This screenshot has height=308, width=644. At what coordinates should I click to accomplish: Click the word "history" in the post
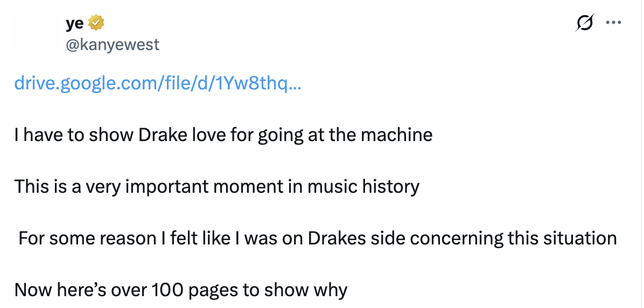click(x=390, y=187)
